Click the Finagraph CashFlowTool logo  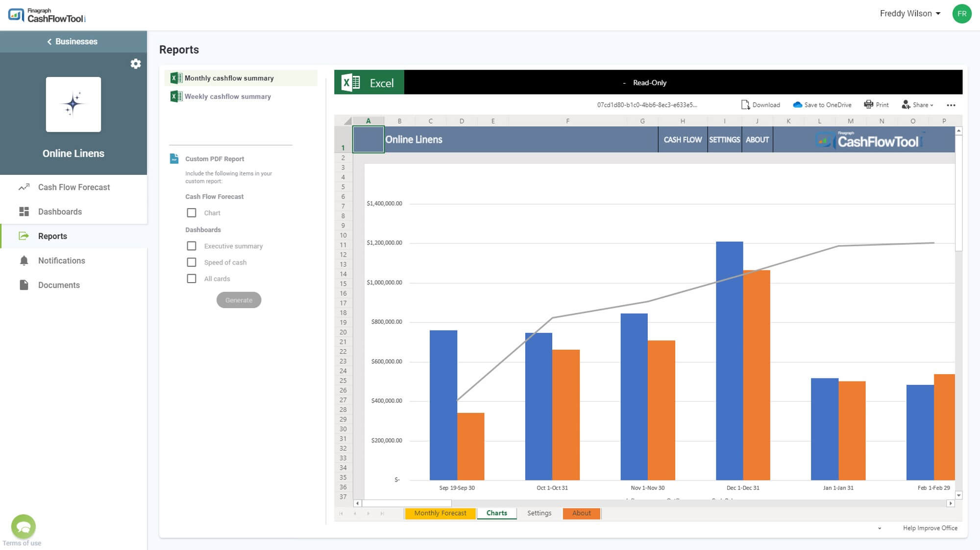(47, 15)
